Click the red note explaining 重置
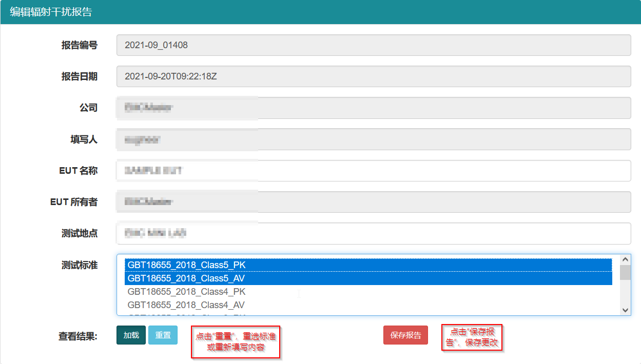 (236, 342)
